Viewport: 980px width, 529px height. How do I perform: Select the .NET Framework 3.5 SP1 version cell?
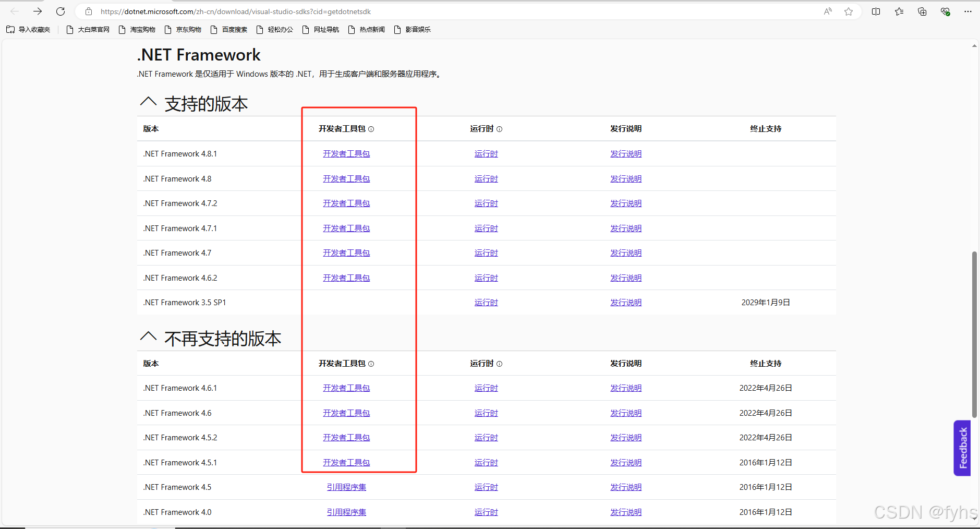185,303
